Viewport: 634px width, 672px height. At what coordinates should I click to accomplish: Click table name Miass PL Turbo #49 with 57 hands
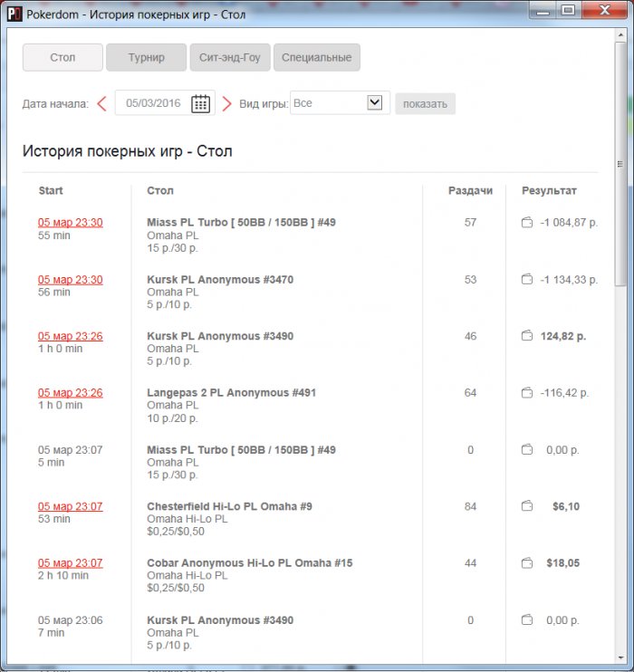click(241, 223)
